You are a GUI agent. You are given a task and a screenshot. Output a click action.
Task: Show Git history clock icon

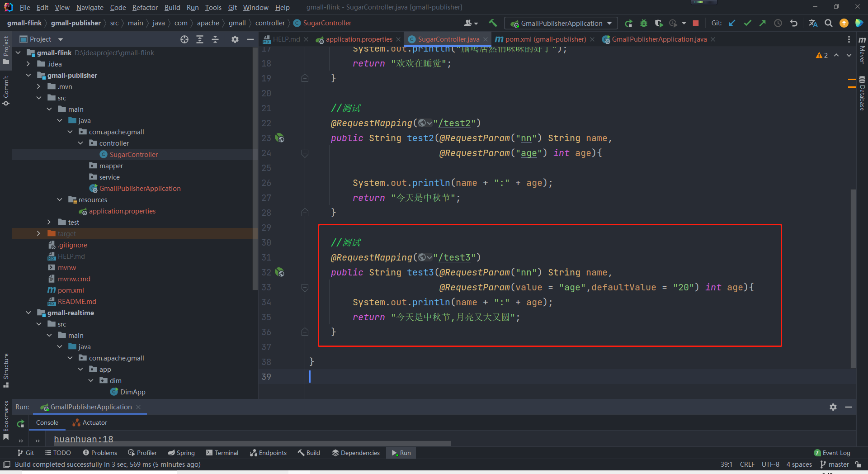pos(778,23)
